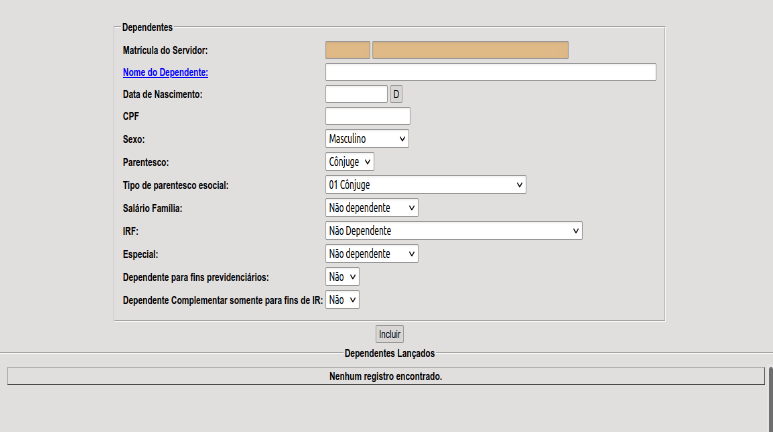
Task: Open the IRF Não Dependente dropdown
Action: (x=453, y=231)
